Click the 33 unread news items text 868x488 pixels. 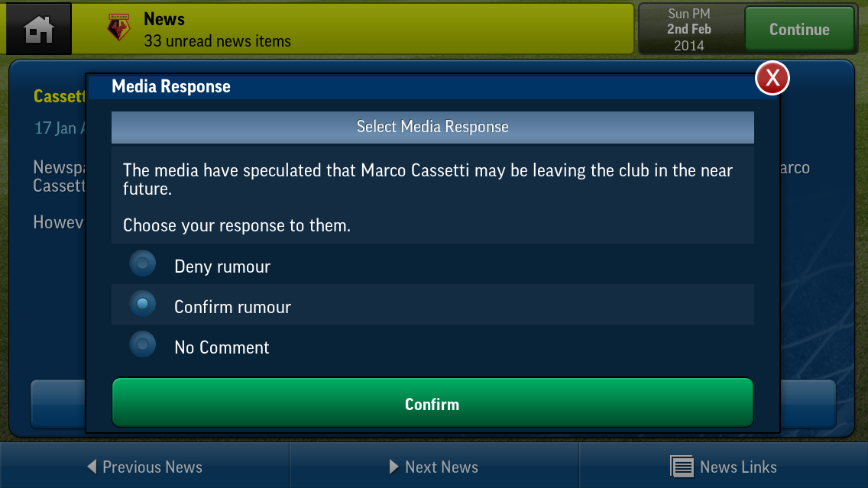[x=217, y=40]
